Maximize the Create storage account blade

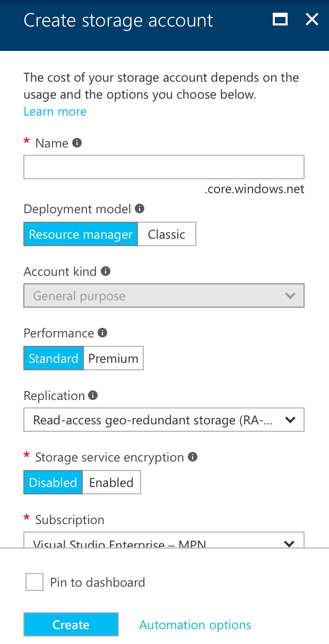pos(280,20)
